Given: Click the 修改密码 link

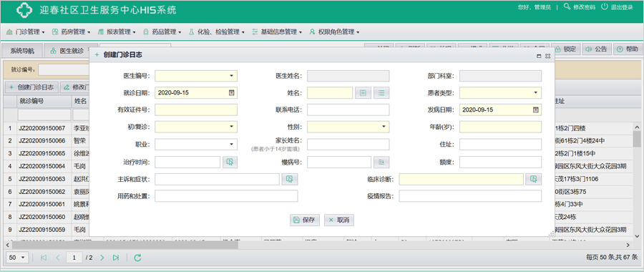Looking at the screenshot, I should pos(580,7).
